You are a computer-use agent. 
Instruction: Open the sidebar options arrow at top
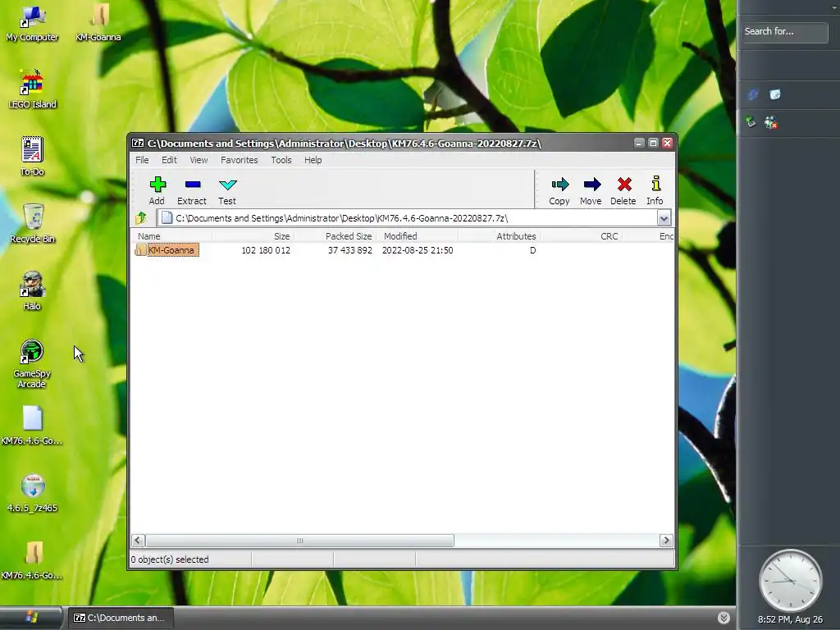point(834,7)
